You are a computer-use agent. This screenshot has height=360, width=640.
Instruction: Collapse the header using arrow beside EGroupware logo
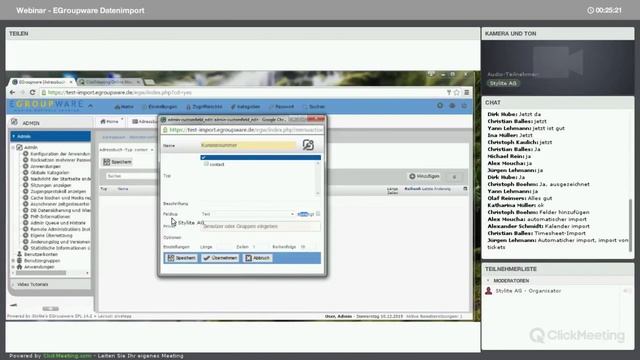90,106
